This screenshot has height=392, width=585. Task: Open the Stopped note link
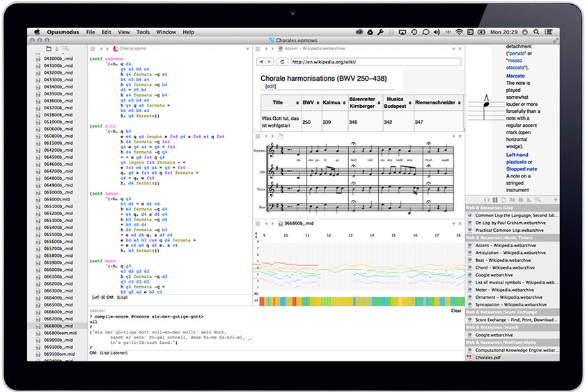click(522, 169)
